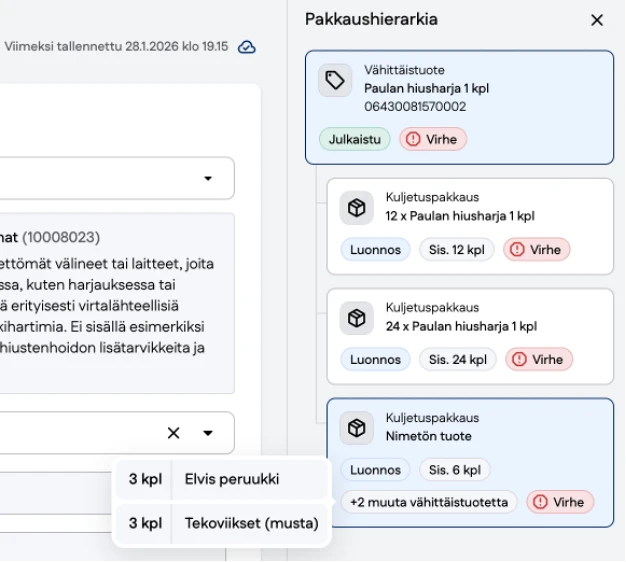Click the box icon of 12 x Paulan hiusharja

click(357, 208)
